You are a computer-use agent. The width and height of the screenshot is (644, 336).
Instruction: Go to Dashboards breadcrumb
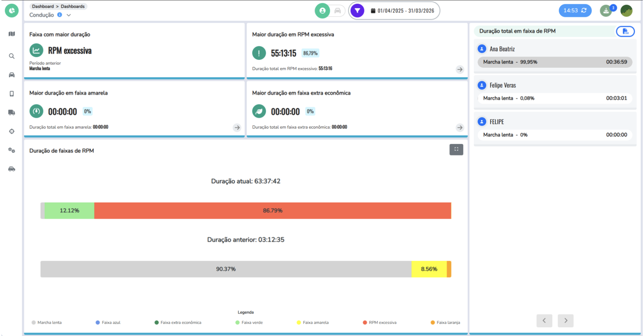pyautogui.click(x=72, y=6)
